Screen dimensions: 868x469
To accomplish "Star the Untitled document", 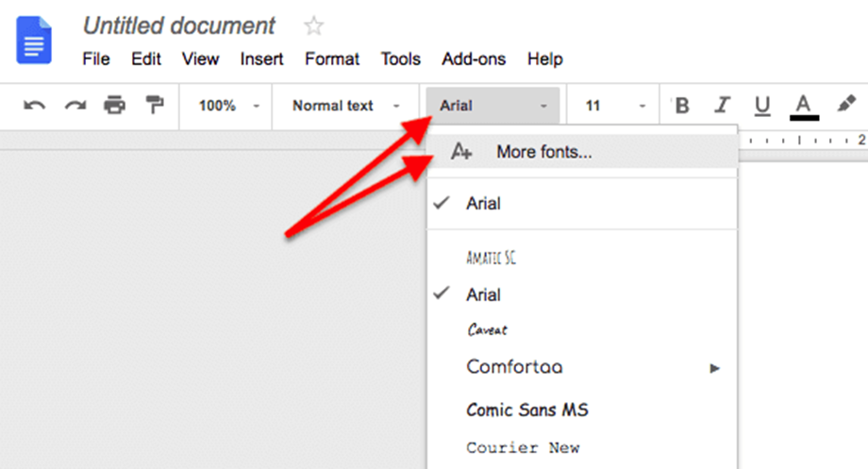I will coord(313,26).
